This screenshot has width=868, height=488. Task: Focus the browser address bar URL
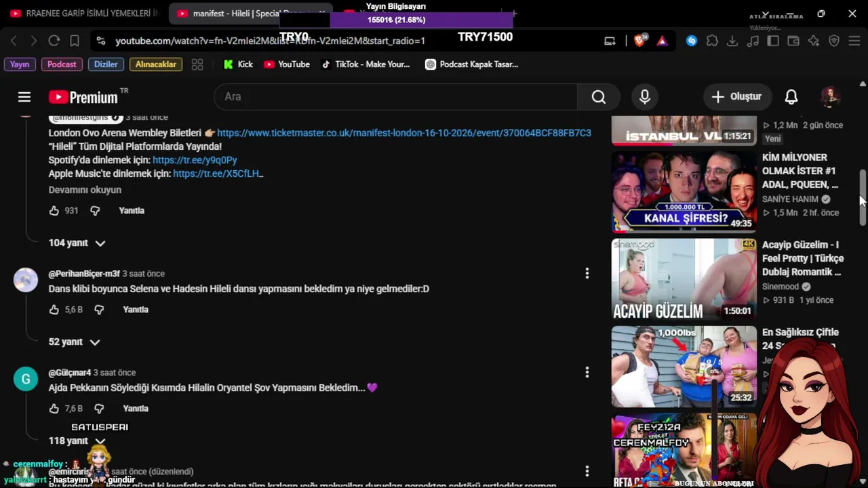[270, 41]
